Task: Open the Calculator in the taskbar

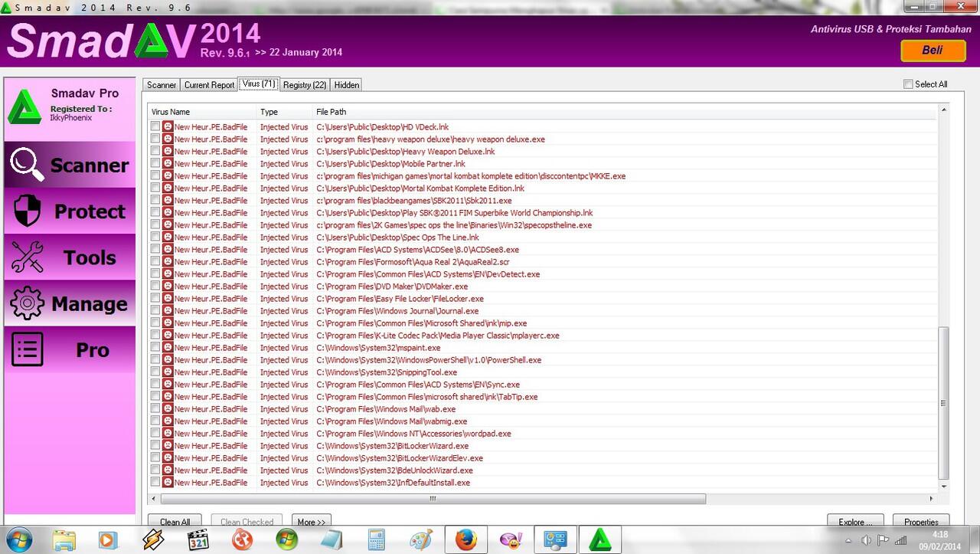Action: [x=377, y=540]
